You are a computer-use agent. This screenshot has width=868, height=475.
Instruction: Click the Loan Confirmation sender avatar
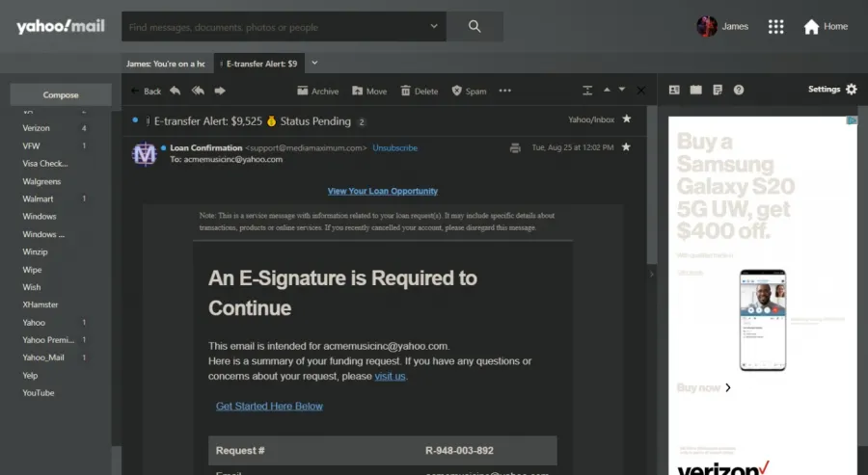point(145,154)
